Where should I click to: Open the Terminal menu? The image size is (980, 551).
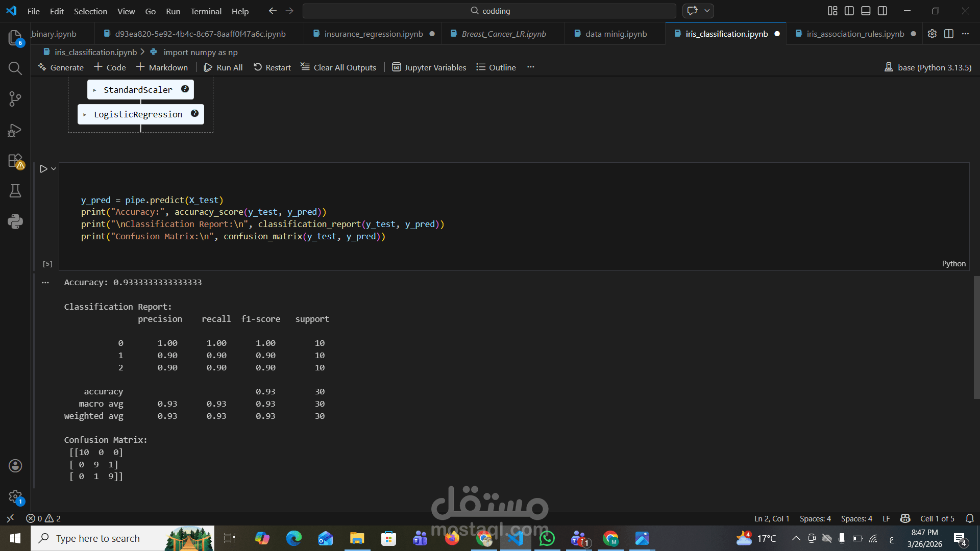[x=206, y=11]
